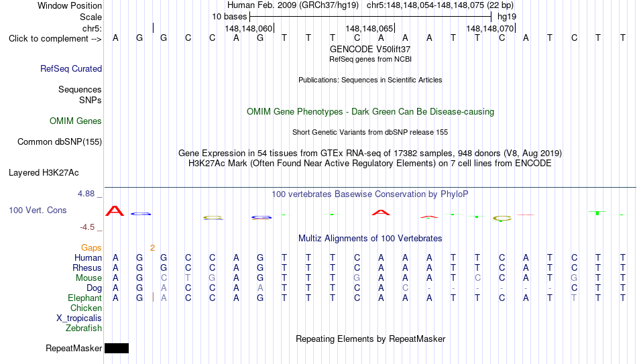The image size is (637, 364).
Task: Select the Rhesus species label
Action: pos(87,268)
